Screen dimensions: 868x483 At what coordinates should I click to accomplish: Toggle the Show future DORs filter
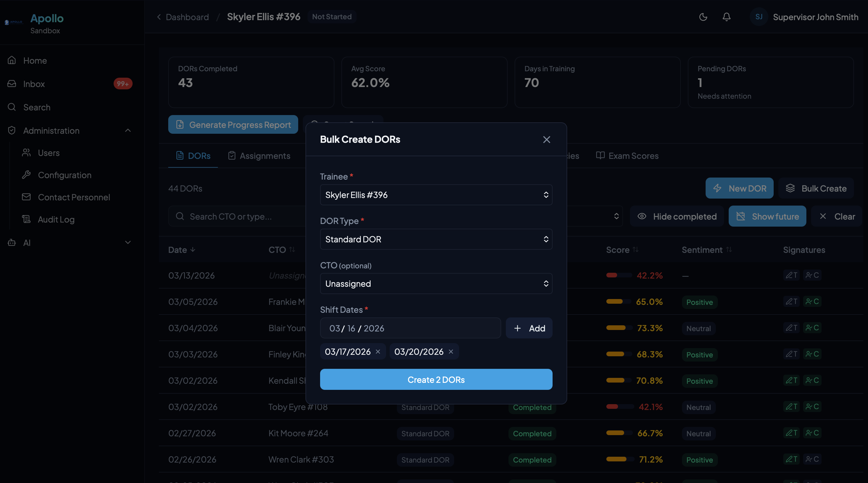tap(767, 216)
